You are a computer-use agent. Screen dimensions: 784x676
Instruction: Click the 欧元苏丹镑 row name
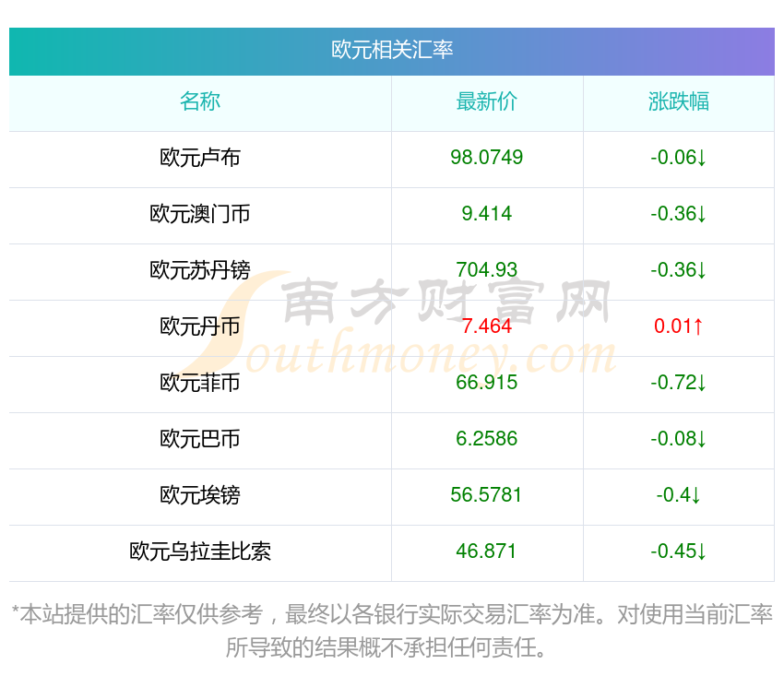[200, 270]
